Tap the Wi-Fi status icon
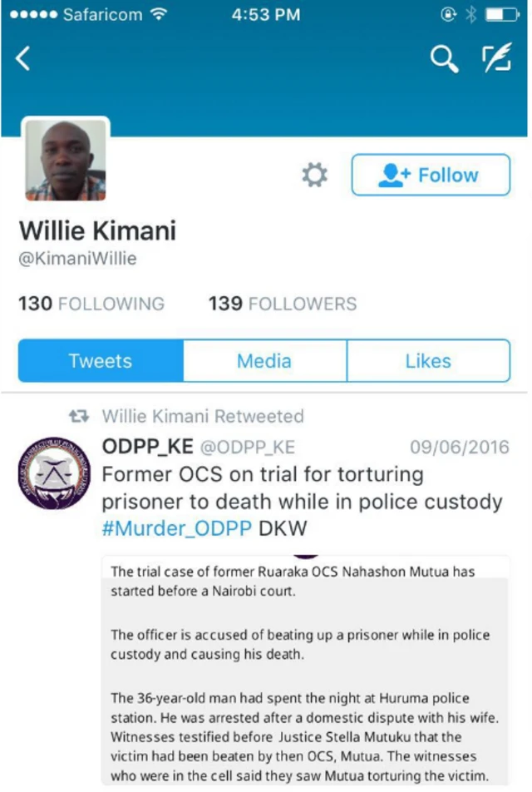This screenshot has height=792, width=532. pyautogui.click(x=159, y=14)
